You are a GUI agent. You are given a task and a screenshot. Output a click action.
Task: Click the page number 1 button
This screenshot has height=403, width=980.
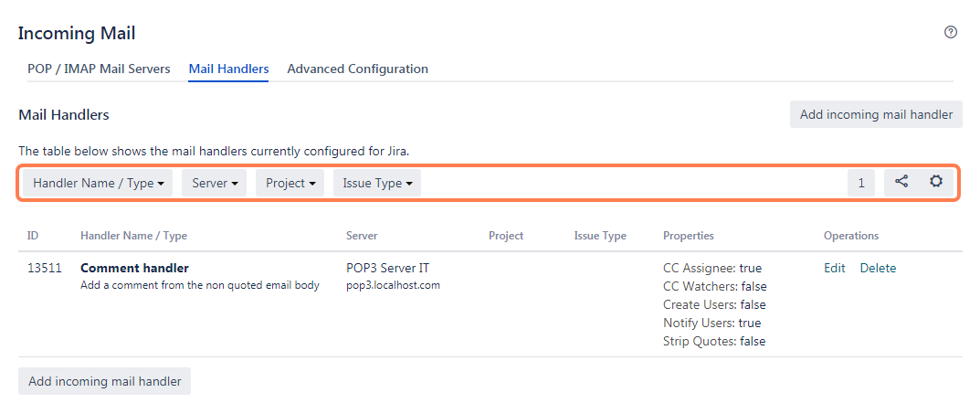click(860, 183)
